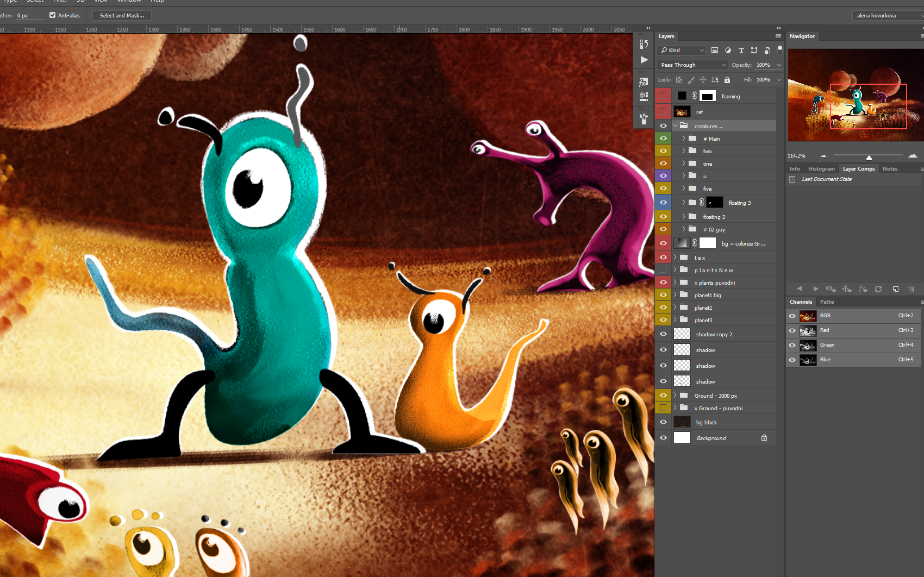Open the Actions panel play icon
Screen dimensions: 924x577
(x=644, y=60)
